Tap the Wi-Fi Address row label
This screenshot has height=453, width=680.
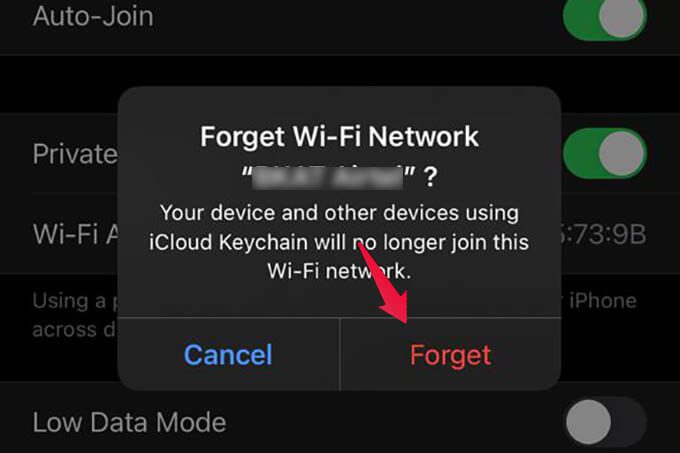[x=76, y=234]
